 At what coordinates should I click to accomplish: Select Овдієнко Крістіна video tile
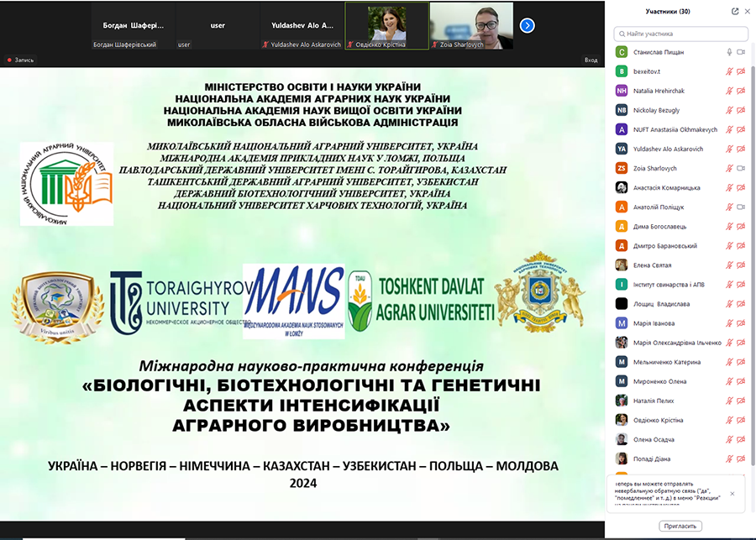(x=386, y=25)
